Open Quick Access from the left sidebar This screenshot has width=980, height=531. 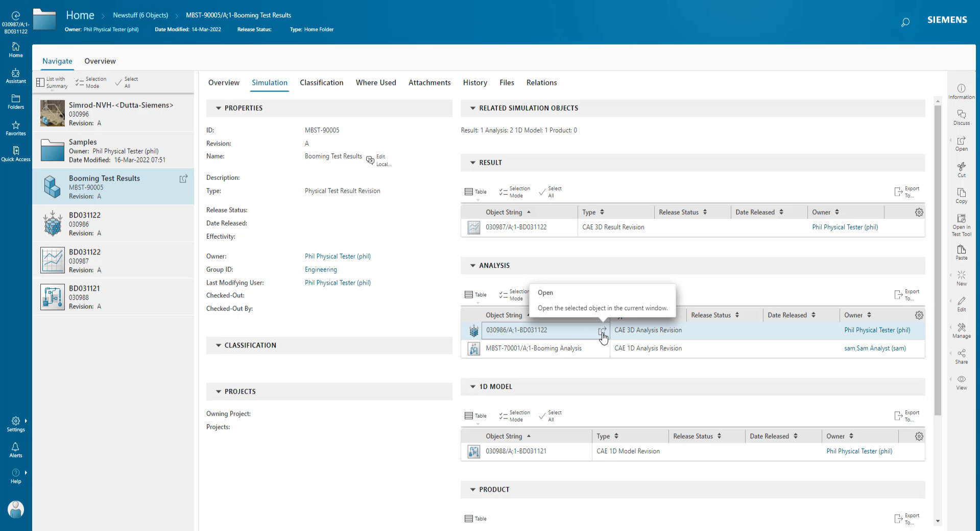tap(16, 153)
